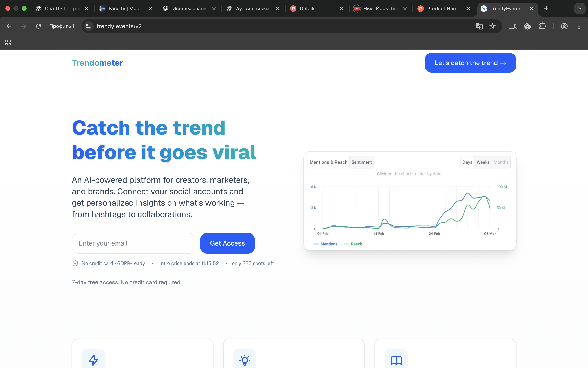Open the Extensions puzzle icon
Image resolution: width=588 pixels, height=368 pixels.
[542, 26]
